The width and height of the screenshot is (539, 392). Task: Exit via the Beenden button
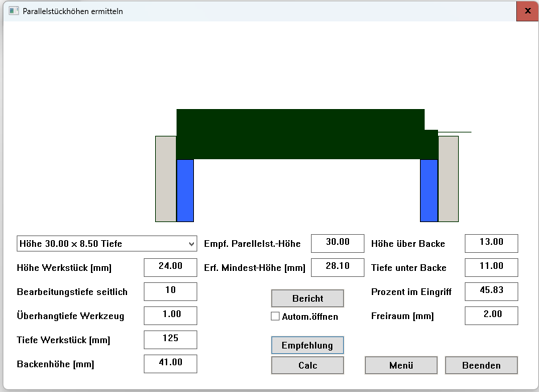[481, 365]
